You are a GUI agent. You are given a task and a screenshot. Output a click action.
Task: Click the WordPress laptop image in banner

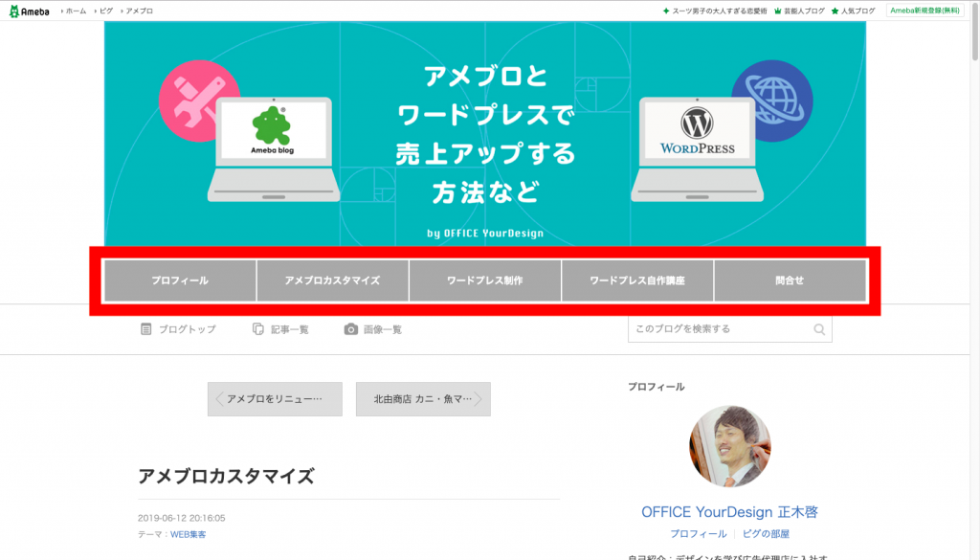click(697, 148)
